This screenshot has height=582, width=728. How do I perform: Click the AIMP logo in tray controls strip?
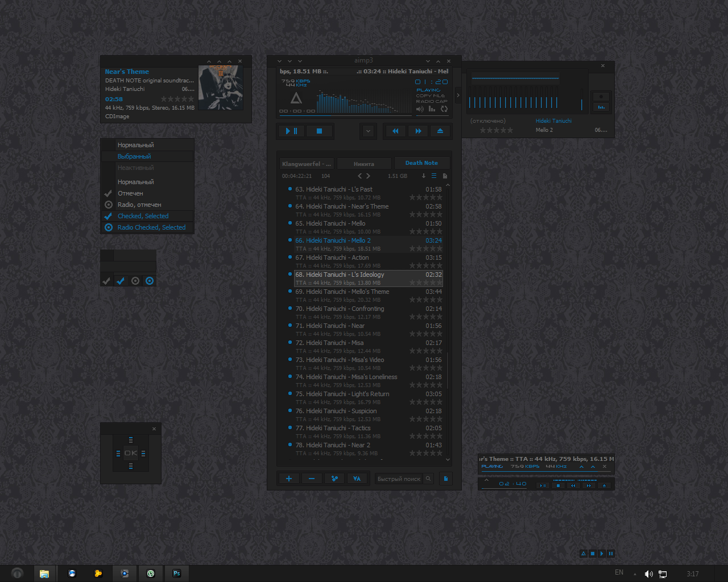584,554
